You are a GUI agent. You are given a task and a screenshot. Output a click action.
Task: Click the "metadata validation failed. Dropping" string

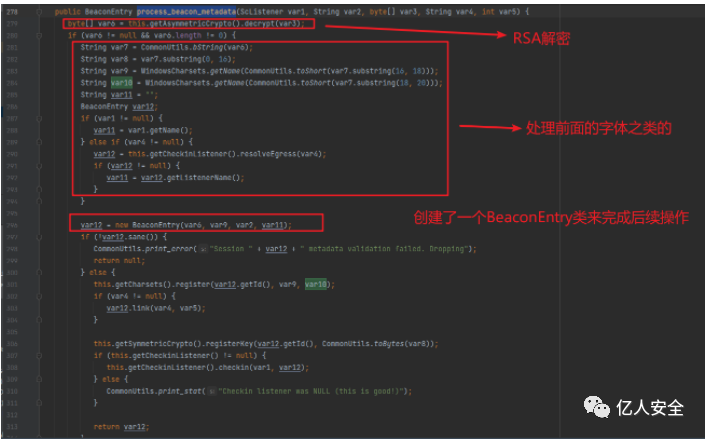[386, 248]
